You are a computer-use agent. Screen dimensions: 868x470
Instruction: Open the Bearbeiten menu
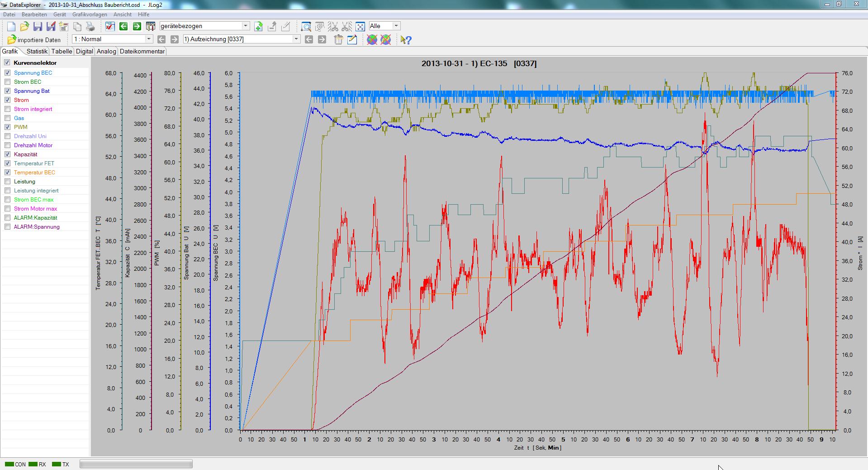pos(34,14)
